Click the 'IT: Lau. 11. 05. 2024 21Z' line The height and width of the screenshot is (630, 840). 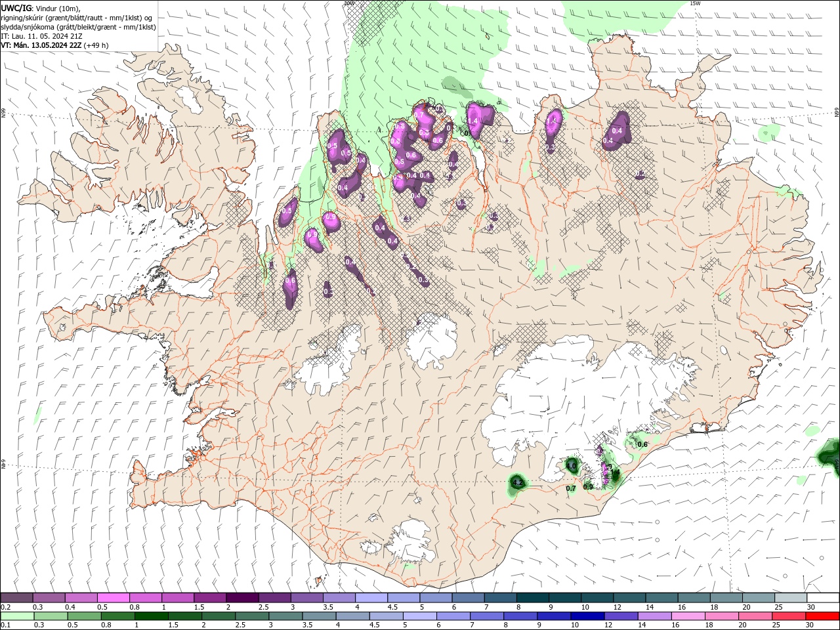click(41, 36)
